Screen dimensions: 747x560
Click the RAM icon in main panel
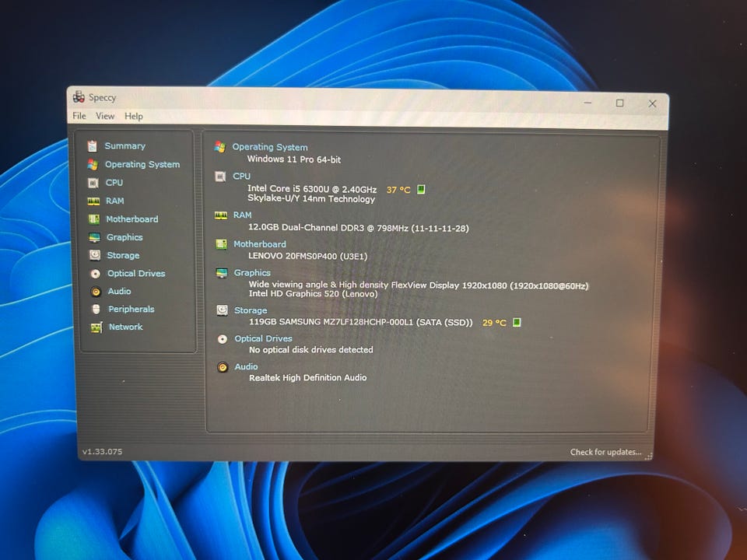click(220, 215)
